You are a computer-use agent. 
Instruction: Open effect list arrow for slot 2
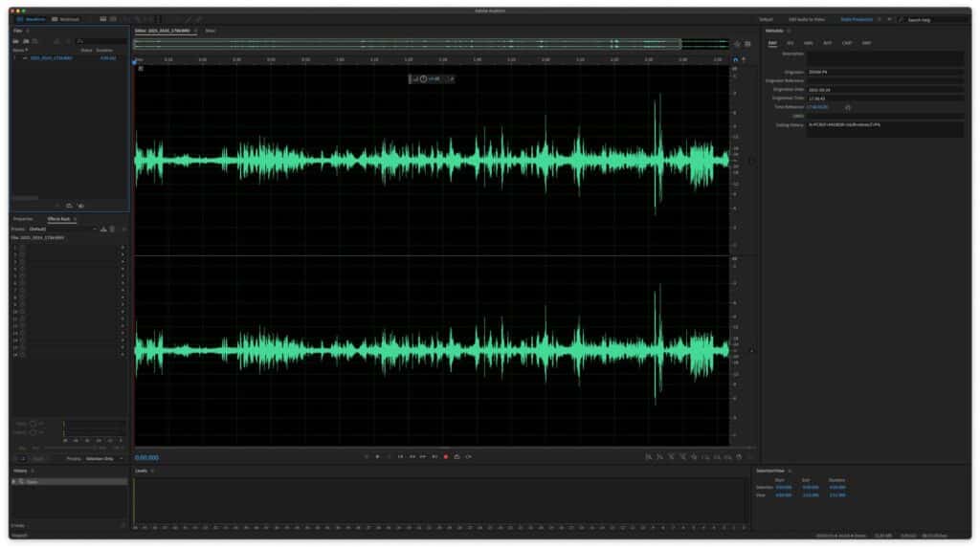click(x=122, y=254)
